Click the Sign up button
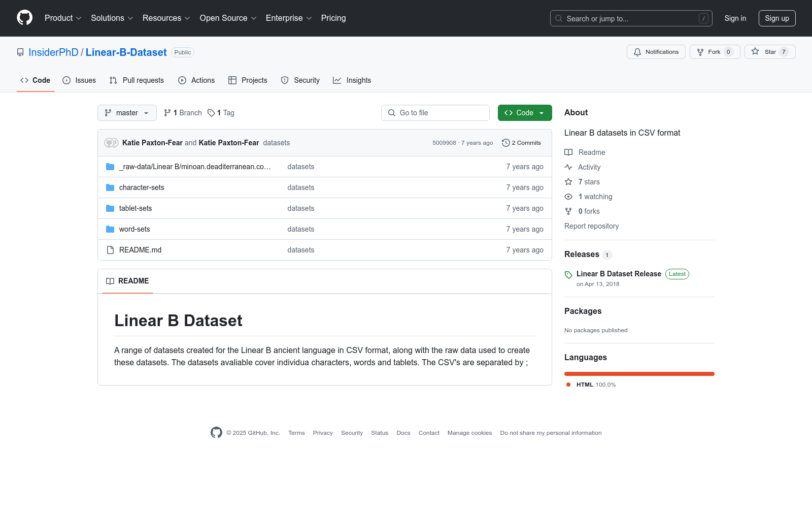 pos(777,18)
